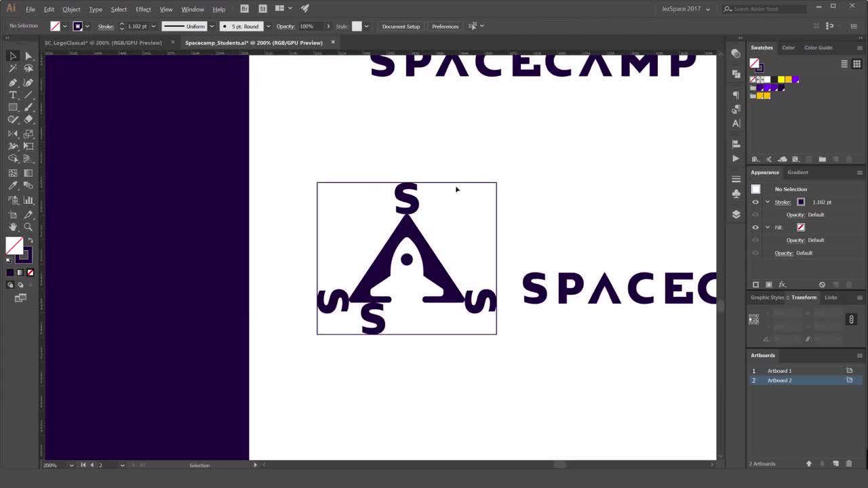Image resolution: width=868 pixels, height=488 pixels.
Task: Select the Pen tool
Action: pos(13,82)
